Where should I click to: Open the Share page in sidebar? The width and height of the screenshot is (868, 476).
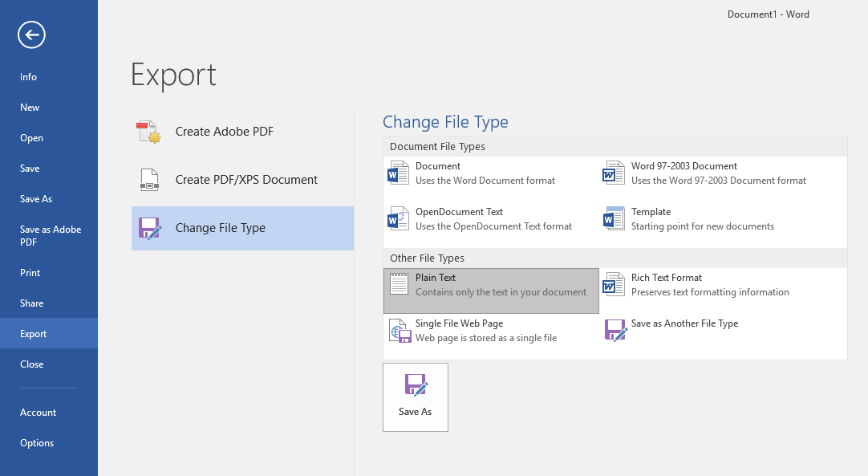(49, 303)
